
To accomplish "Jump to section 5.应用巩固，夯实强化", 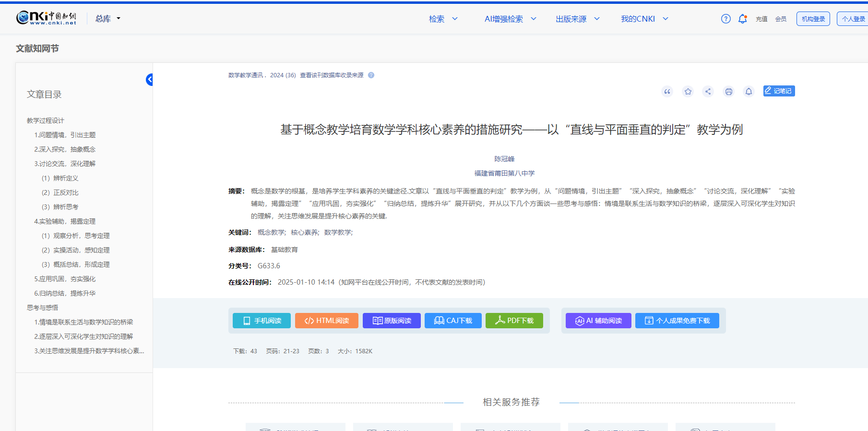I will [x=65, y=279].
